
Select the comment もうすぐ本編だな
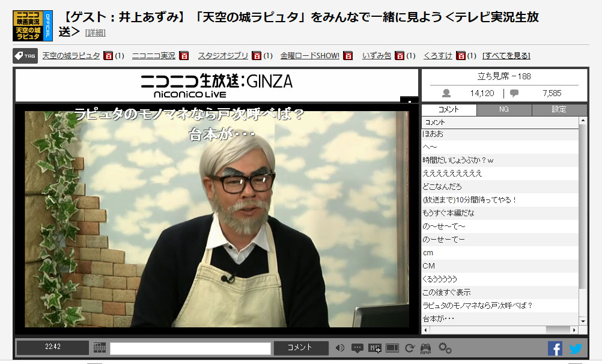pyautogui.click(x=500, y=213)
